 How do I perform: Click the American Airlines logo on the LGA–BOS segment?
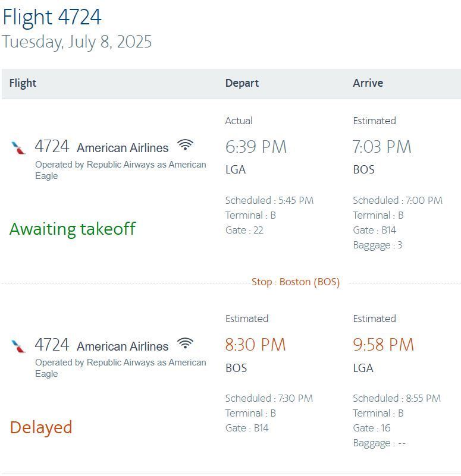[18, 147]
